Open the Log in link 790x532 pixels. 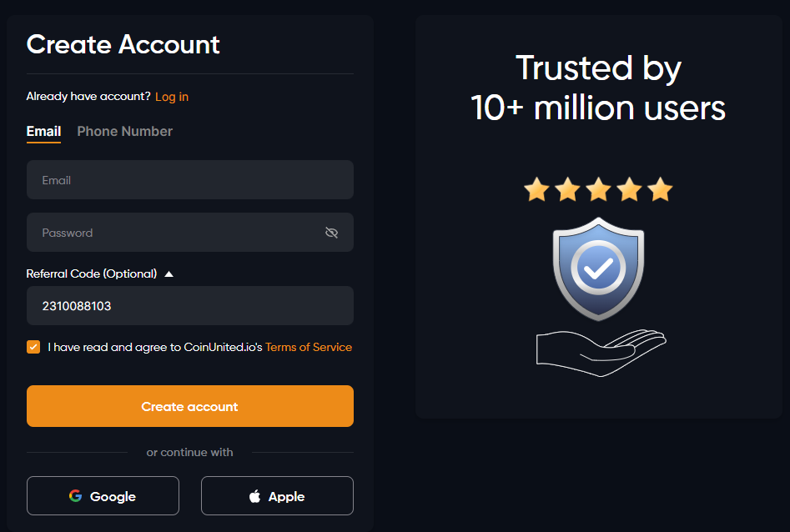pyautogui.click(x=172, y=97)
